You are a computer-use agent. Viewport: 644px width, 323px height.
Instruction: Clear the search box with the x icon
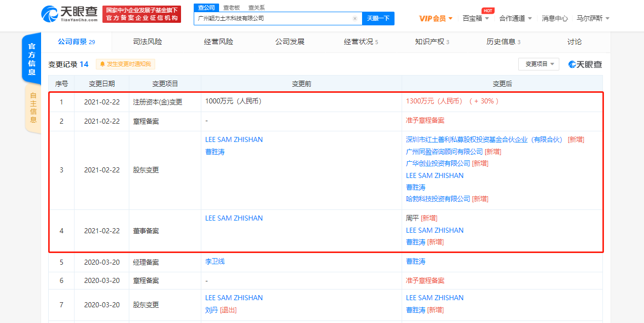coord(355,18)
